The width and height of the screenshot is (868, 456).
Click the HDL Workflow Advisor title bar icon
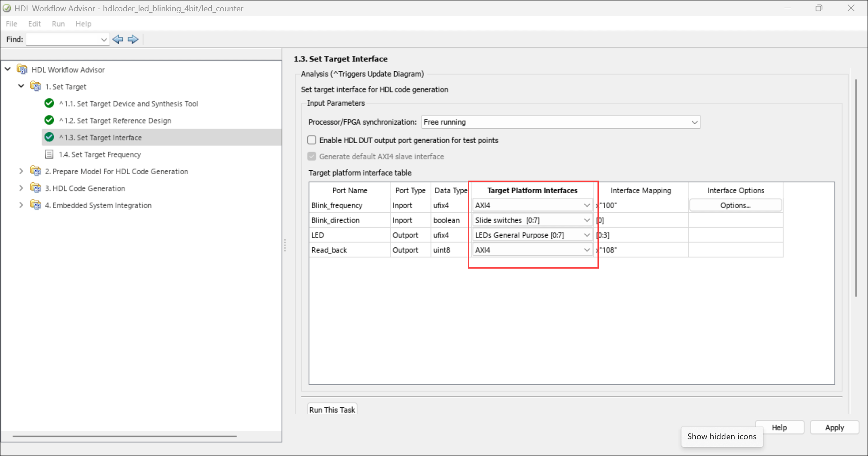click(7, 8)
